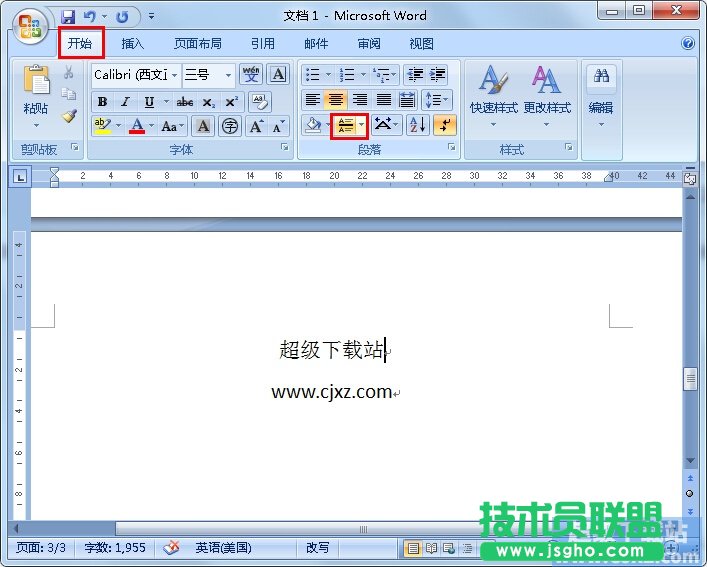This screenshot has height=567, width=707.
Task: Open the 页面布局 tab
Action: [x=197, y=44]
